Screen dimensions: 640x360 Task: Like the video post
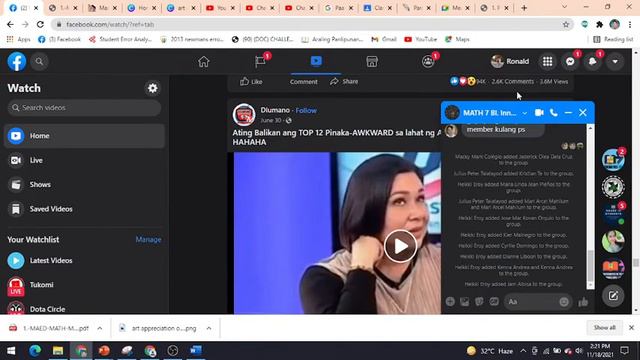click(251, 82)
